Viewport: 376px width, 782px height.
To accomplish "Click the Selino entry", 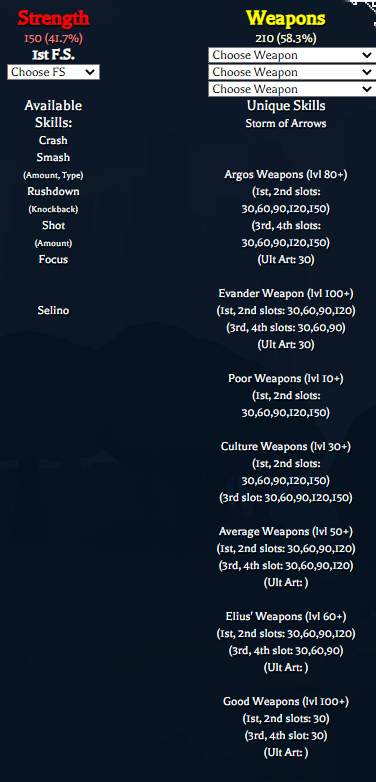I will (53, 310).
